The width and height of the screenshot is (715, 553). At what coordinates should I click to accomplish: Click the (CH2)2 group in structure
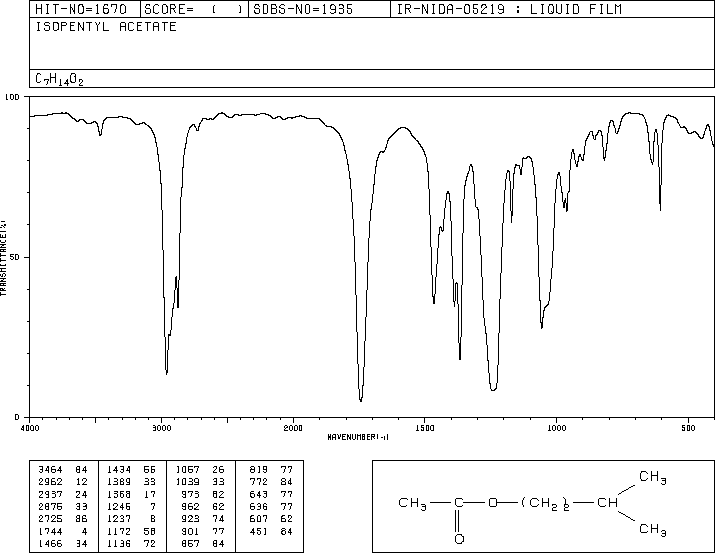[x=545, y=504]
